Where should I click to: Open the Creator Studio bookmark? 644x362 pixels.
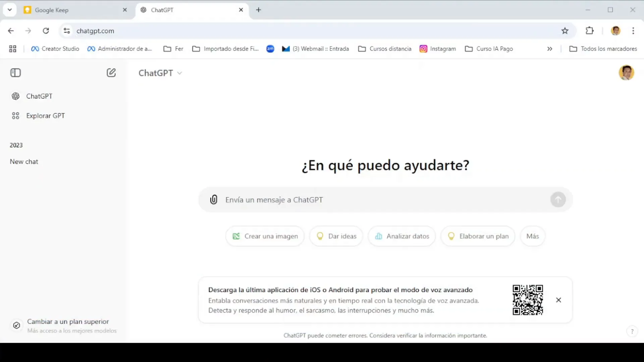(55, 49)
